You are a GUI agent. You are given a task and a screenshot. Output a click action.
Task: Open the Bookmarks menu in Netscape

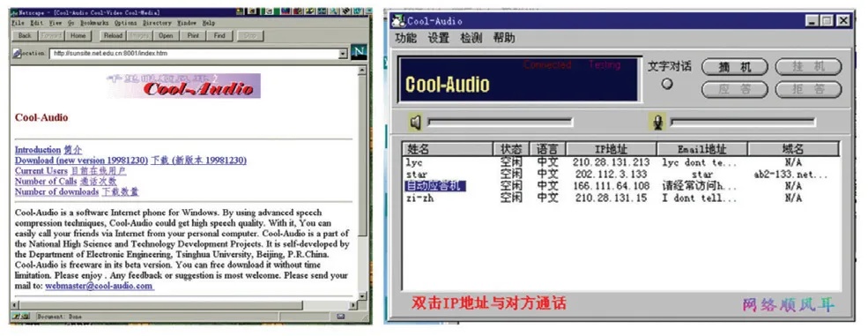[x=94, y=23]
